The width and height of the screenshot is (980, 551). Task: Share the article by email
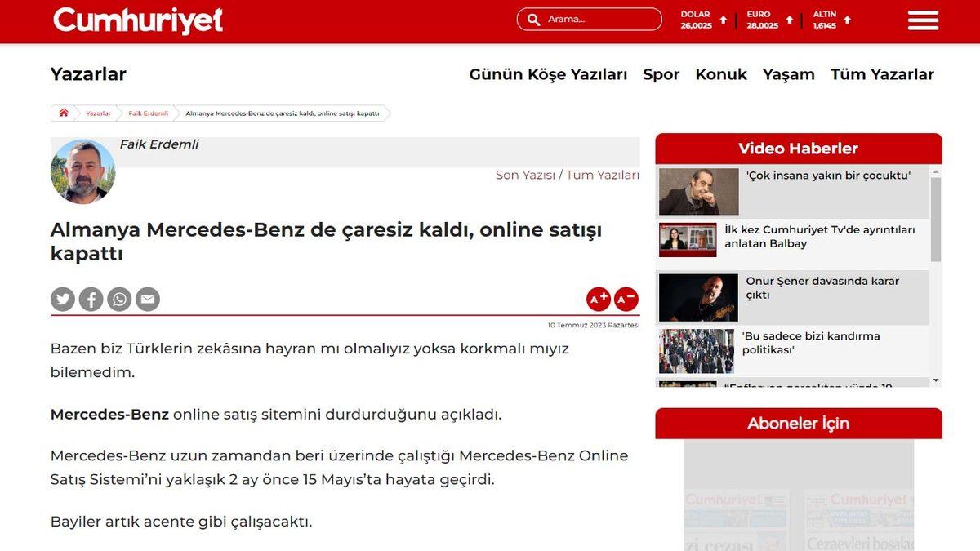[x=148, y=299]
